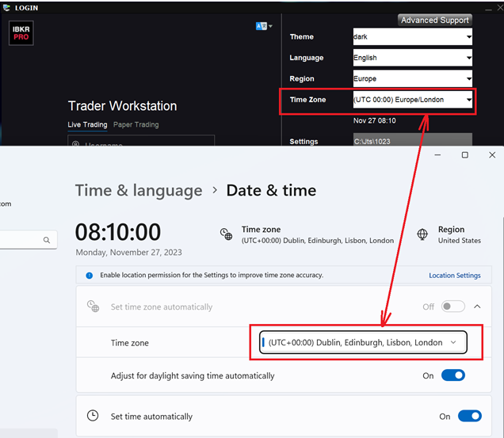Click the Settings search box
The height and width of the screenshot is (438, 504).
29,240
